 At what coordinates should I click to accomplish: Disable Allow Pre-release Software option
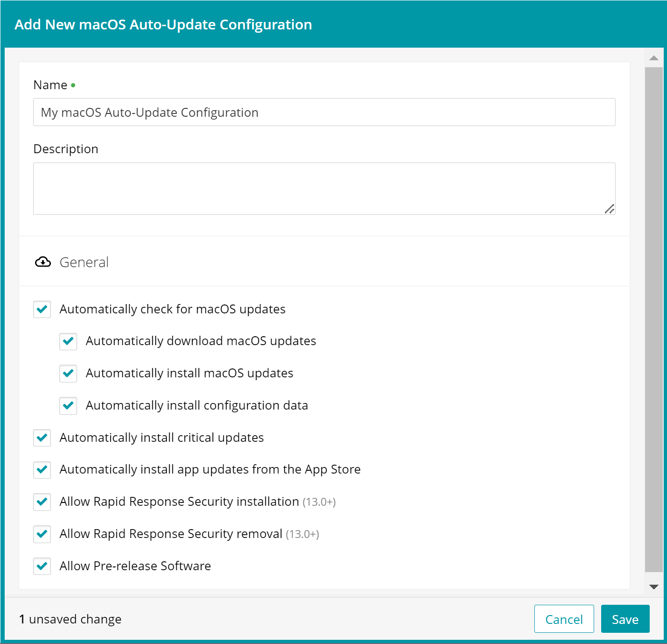point(42,566)
